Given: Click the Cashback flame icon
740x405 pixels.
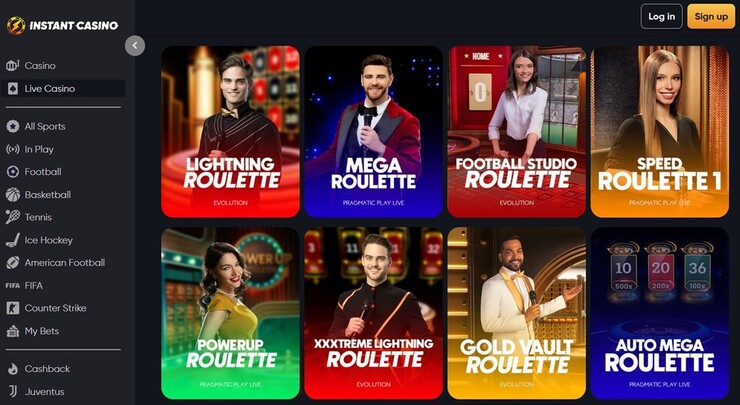Looking at the screenshot, I should 13,369.
